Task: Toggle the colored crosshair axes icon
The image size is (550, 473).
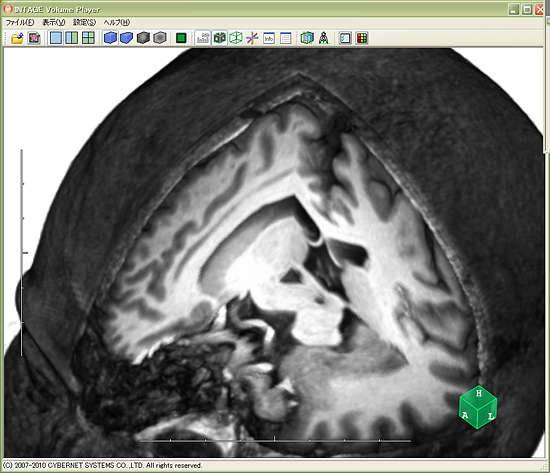Action: click(x=252, y=38)
